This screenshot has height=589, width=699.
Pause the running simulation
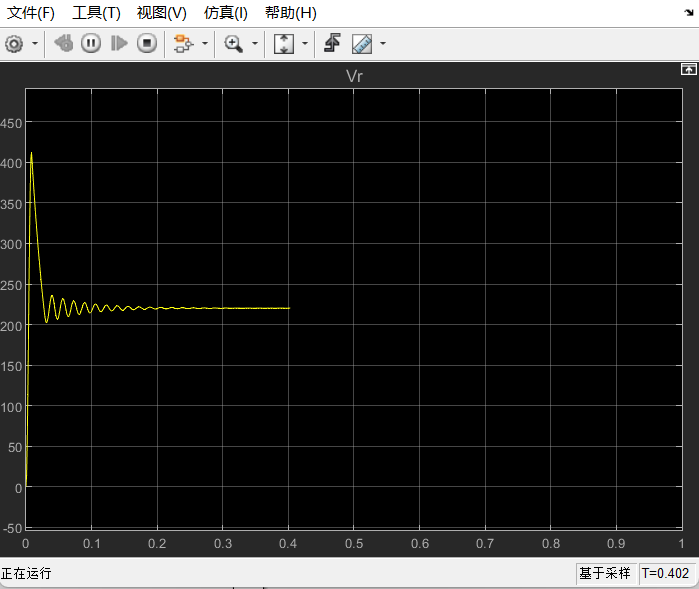(91, 43)
